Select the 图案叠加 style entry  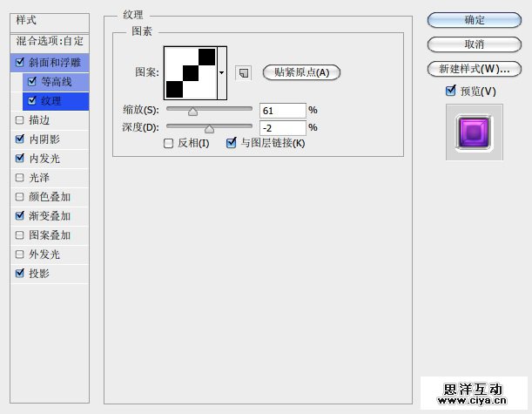point(50,235)
